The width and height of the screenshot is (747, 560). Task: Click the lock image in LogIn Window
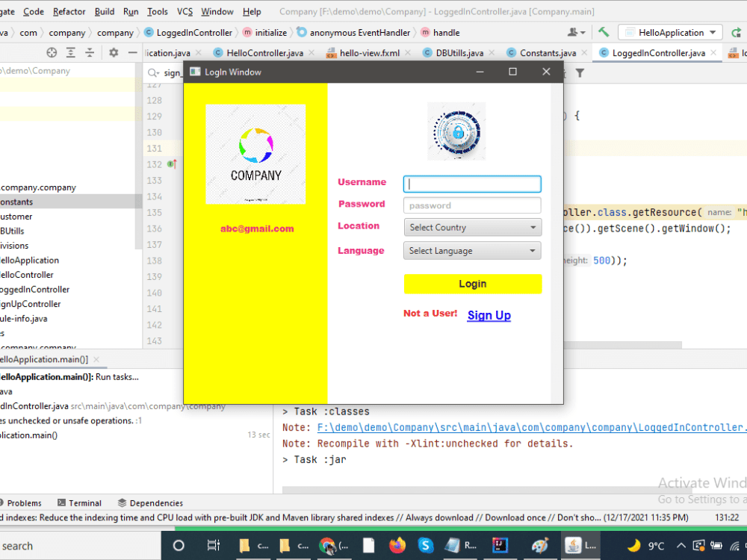pyautogui.click(x=456, y=131)
